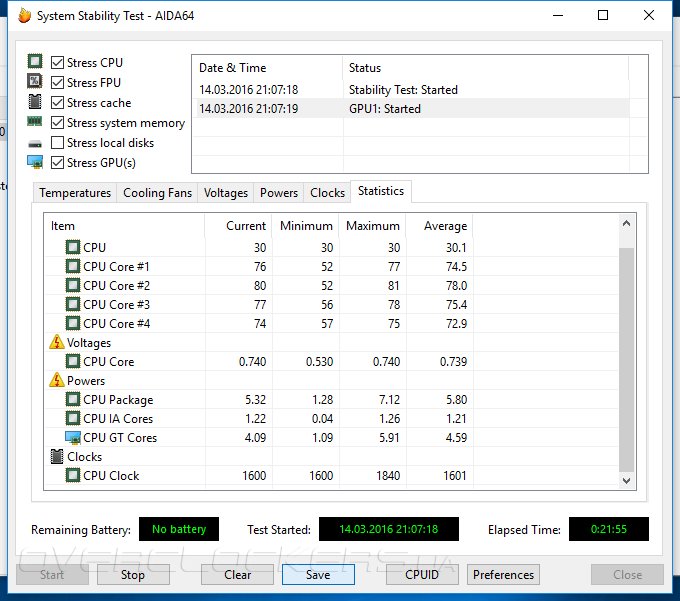
Task: Click the monitor icon beside Stress GPU(s)
Action: click(35, 162)
